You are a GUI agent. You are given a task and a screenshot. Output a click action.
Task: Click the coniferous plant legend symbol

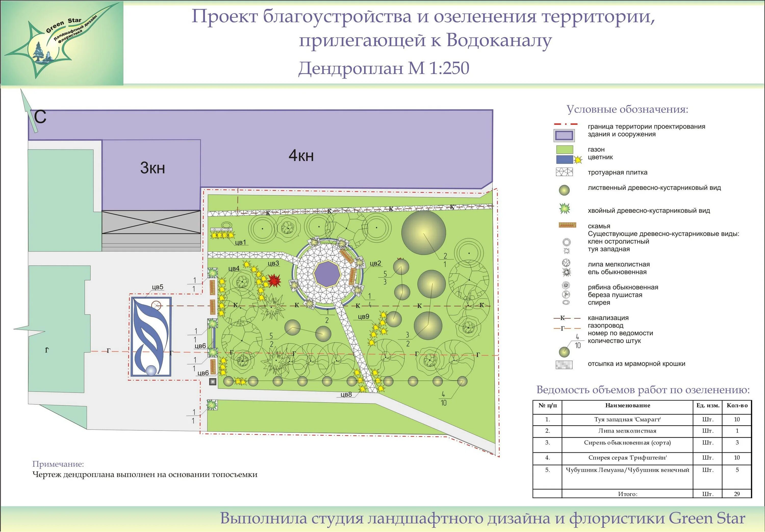[564, 209]
